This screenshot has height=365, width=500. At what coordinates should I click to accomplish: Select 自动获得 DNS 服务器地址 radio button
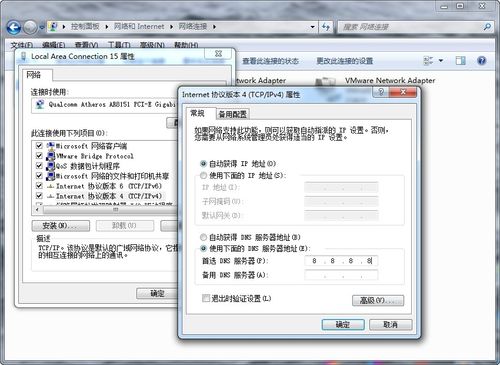point(203,237)
